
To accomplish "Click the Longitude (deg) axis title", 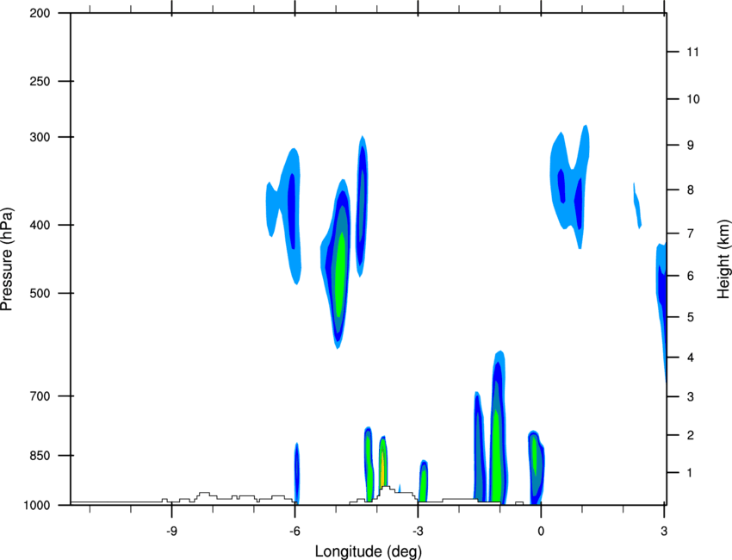I will [369, 551].
